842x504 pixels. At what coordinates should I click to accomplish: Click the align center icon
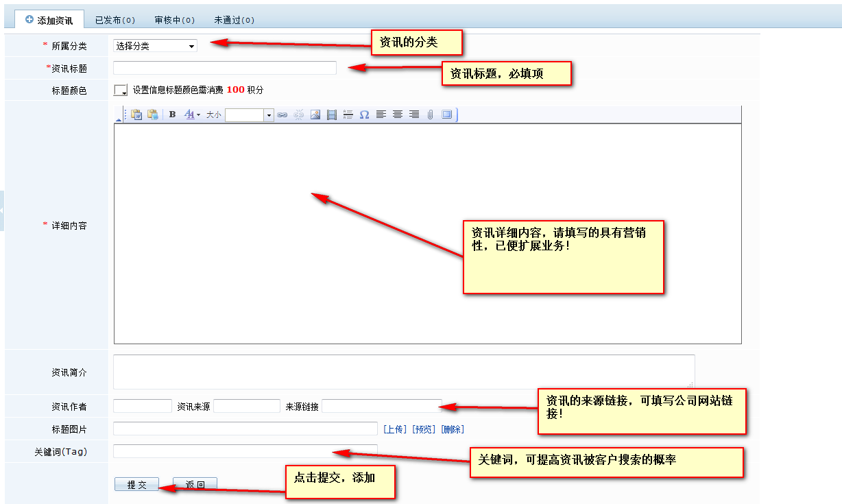pos(398,115)
